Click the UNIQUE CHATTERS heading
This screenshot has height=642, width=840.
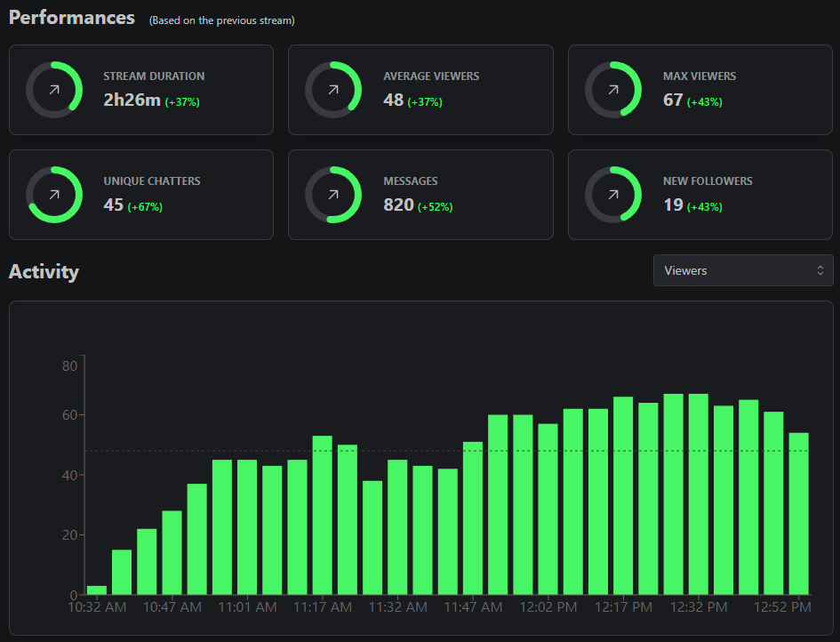(152, 181)
